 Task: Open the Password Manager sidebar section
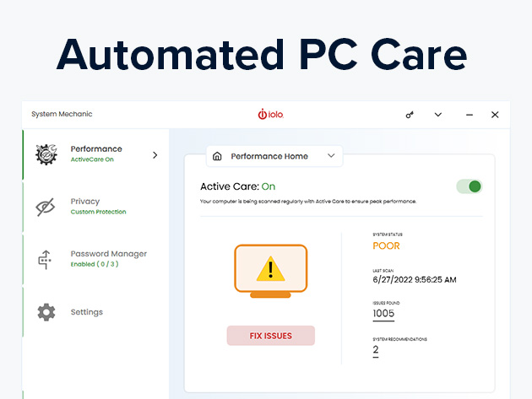tap(96, 259)
